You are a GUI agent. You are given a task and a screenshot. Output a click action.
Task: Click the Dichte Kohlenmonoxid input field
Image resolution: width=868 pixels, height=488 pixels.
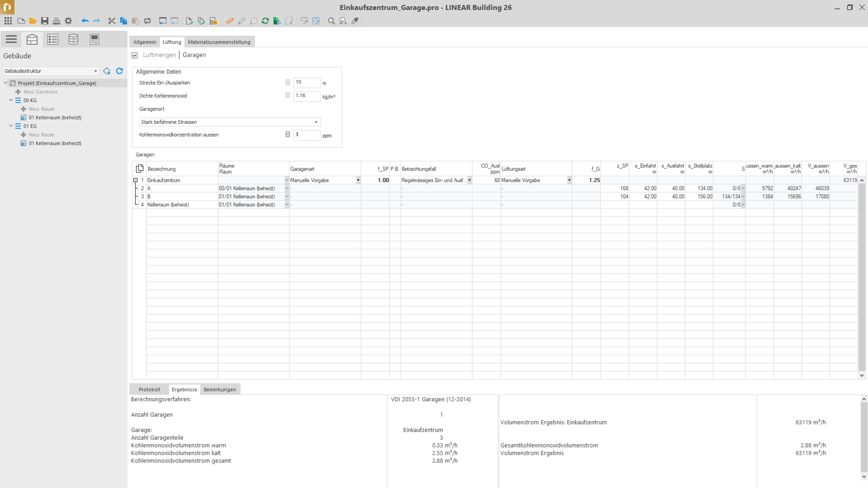pos(306,96)
